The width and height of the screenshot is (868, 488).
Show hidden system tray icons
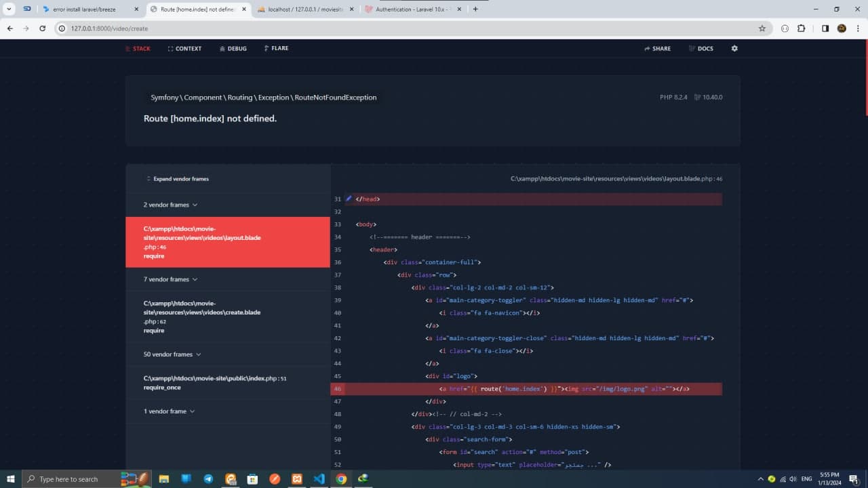pyautogui.click(x=760, y=479)
